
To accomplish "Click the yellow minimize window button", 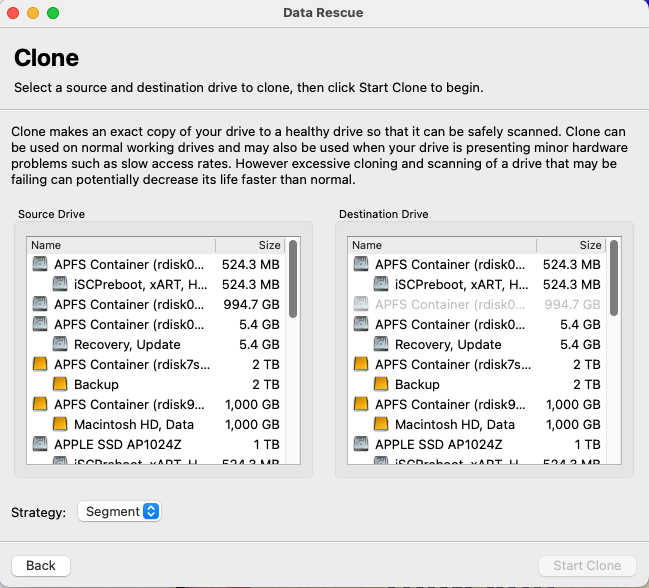I will tap(33, 13).
